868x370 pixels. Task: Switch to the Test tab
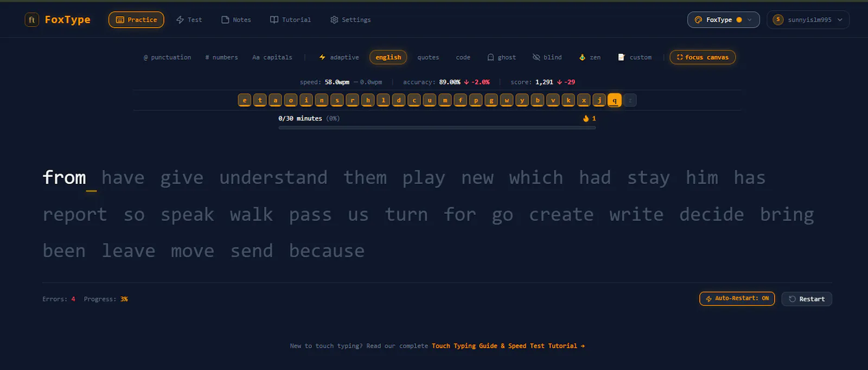click(x=189, y=20)
